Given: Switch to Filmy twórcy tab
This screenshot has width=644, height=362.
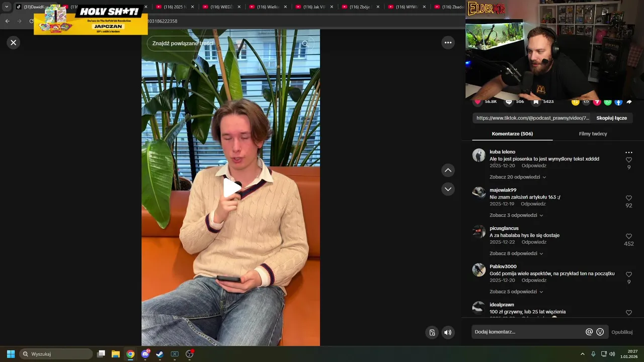Looking at the screenshot, I should click(x=593, y=134).
